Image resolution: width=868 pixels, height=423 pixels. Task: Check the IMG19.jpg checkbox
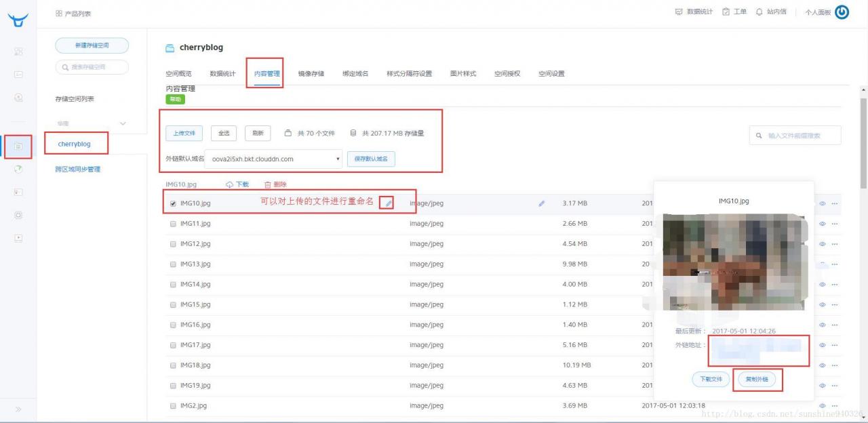pos(173,386)
